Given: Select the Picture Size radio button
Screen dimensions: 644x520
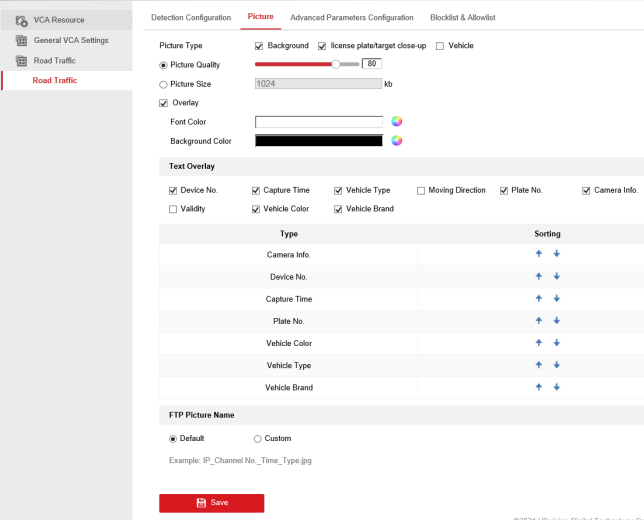Looking at the screenshot, I should coord(164,84).
